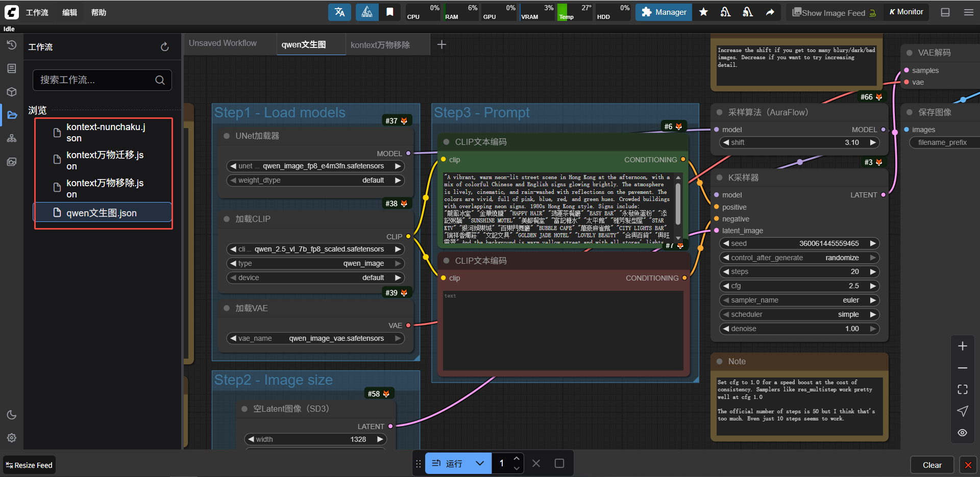Viewport: 980px width, 477px height.
Task: Toggle dark theme moon icon in sidebar
Action: 12,415
